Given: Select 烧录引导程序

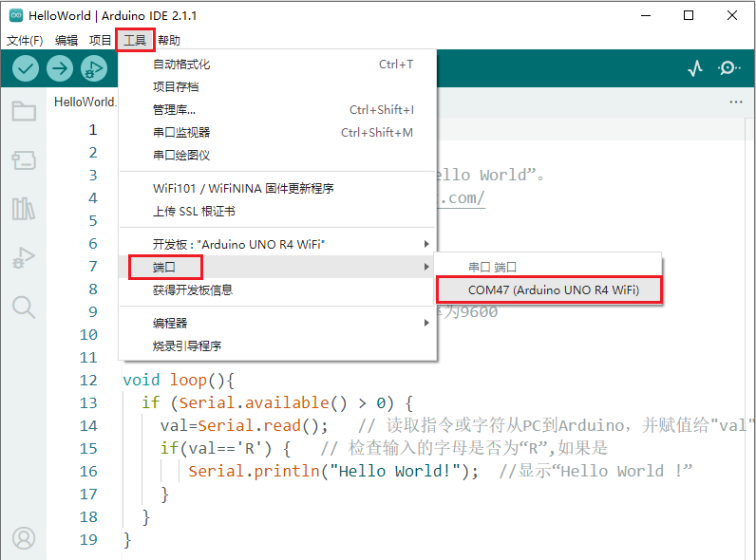Looking at the screenshot, I should [277, 345].
